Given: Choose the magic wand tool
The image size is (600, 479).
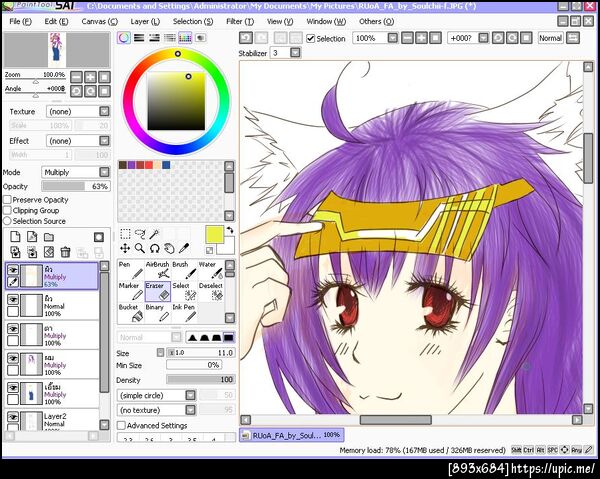Looking at the screenshot, I should tap(154, 234).
